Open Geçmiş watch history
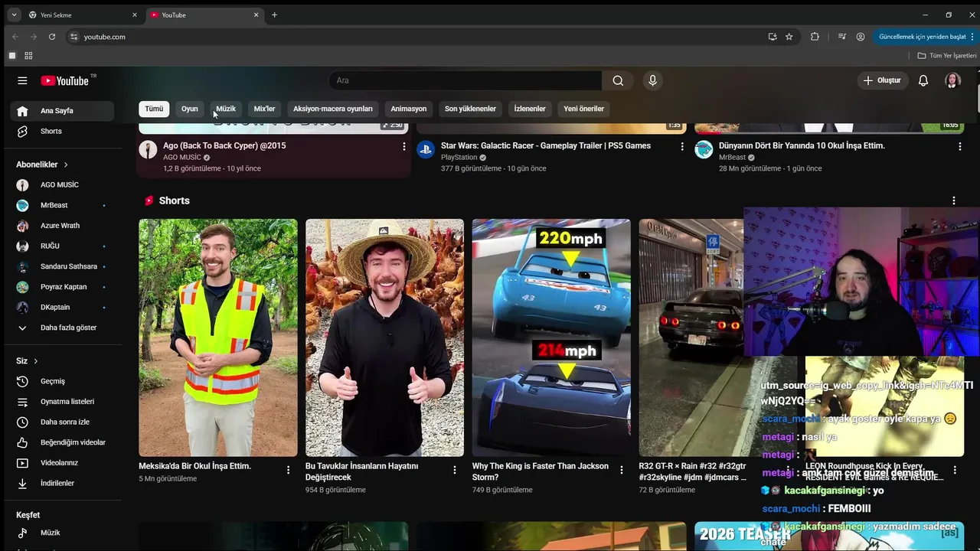Screen dimensions: 980x551 [x=62, y=381]
